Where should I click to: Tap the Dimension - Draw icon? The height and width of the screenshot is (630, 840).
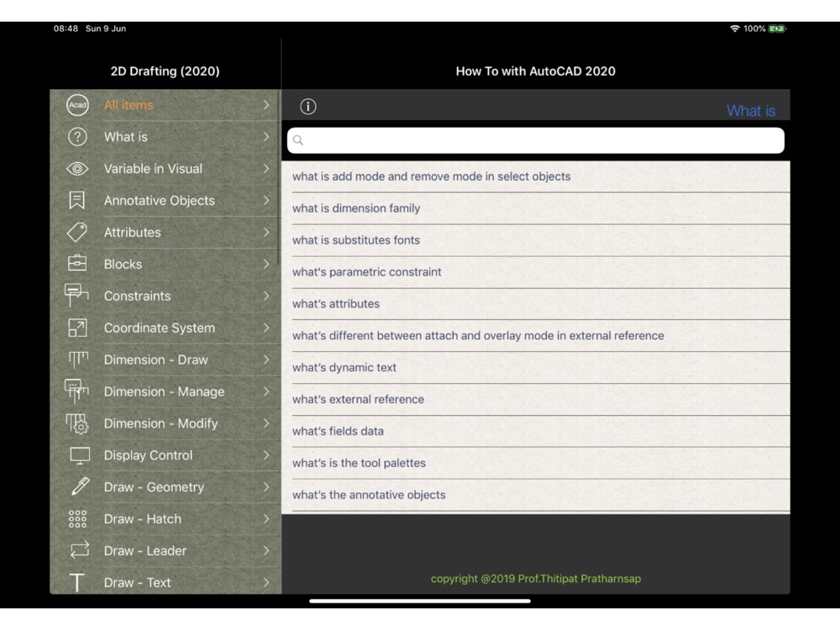click(x=77, y=360)
